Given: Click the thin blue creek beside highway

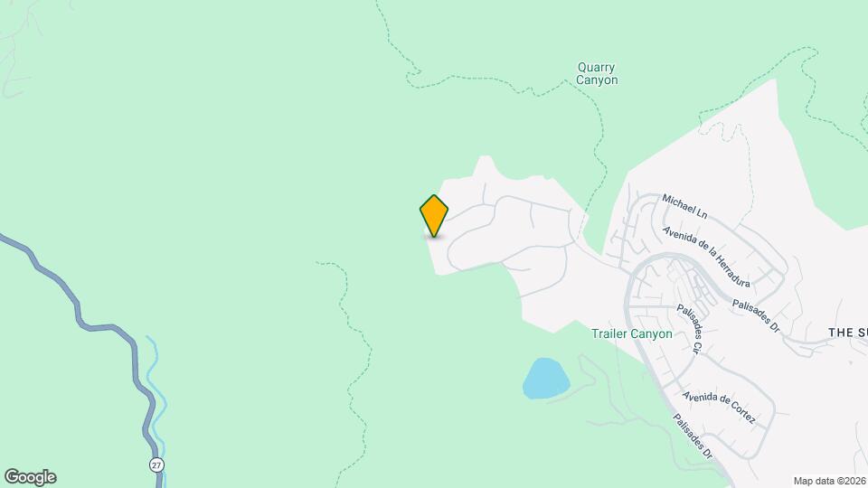Looking at the screenshot, I should (156, 399).
